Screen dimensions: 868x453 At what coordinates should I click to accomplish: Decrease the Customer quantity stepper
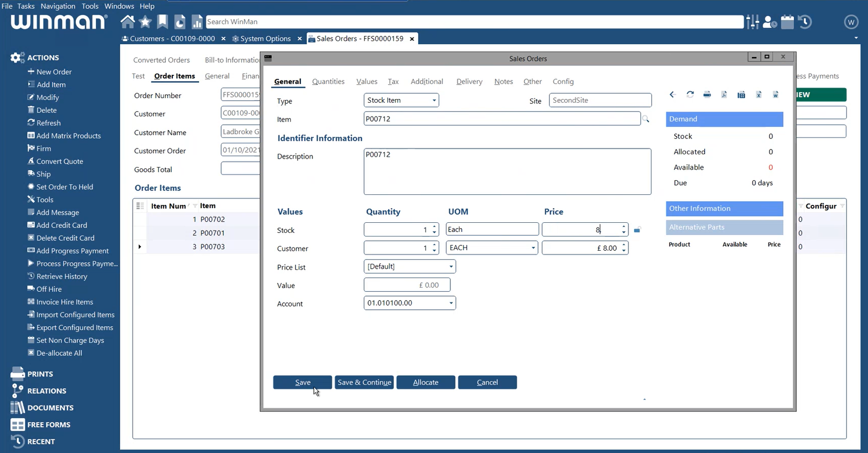coord(435,251)
